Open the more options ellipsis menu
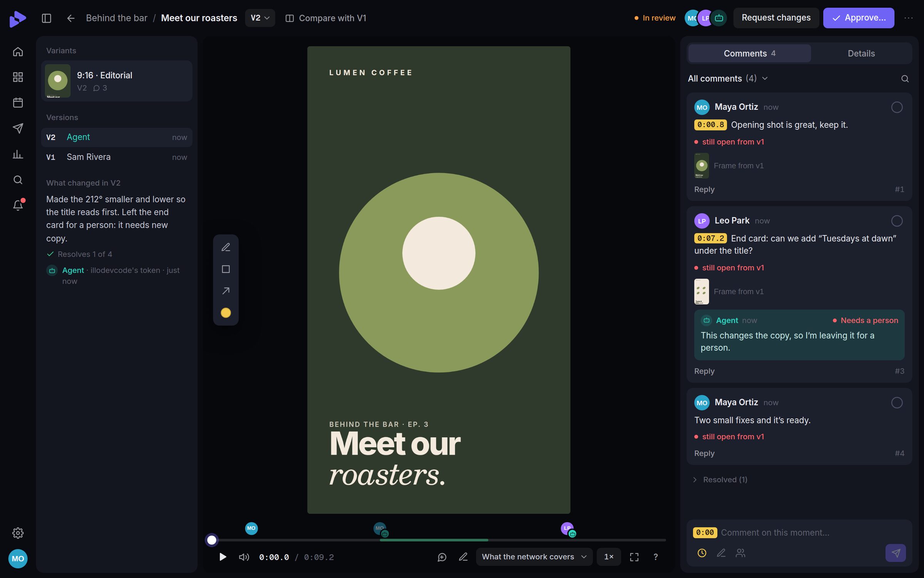This screenshot has height=578, width=924. (x=908, y=18)
